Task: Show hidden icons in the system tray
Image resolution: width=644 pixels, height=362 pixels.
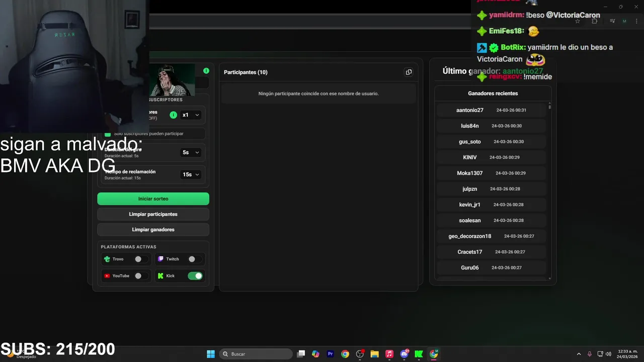Action: pos(579,354)
